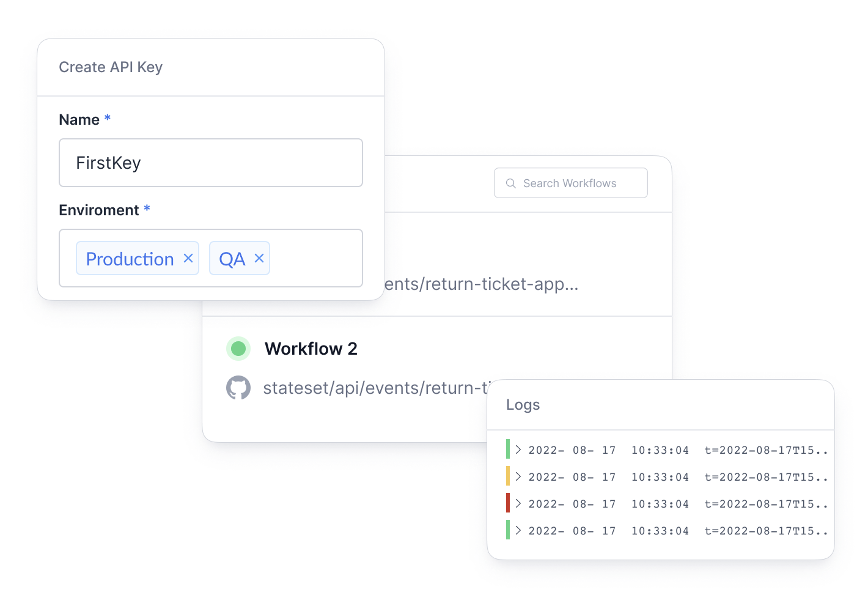Open the truncated return-ticket-app... link
This screenshot has height=603, width=868.
(482, 284)
